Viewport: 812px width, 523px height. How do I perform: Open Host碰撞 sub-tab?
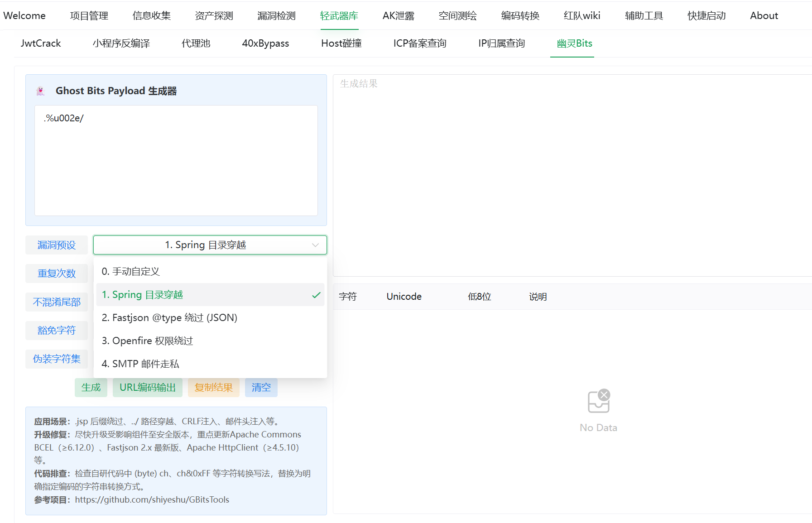click(341, 43)
